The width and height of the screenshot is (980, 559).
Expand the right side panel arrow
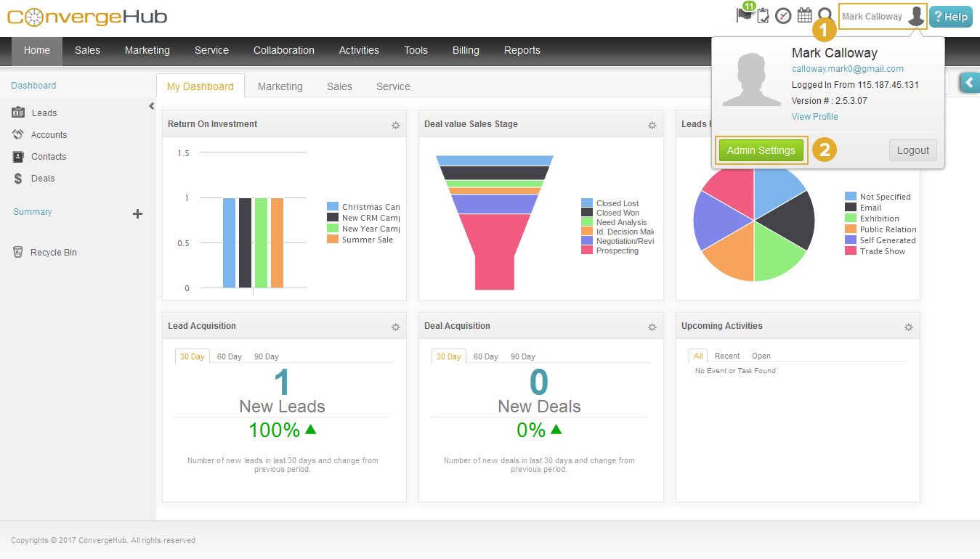[x=969, y=83]
